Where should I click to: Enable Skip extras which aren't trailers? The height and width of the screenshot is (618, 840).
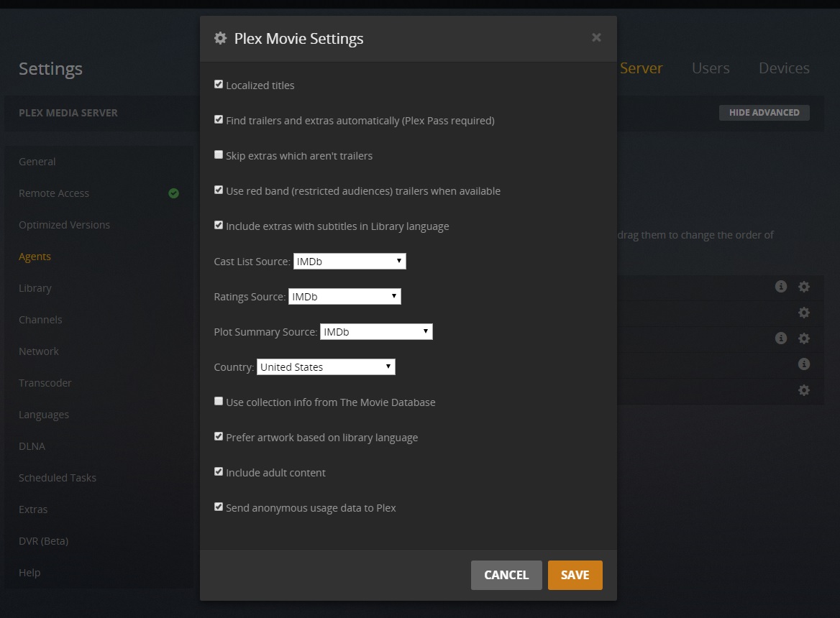tap(219, 154)
